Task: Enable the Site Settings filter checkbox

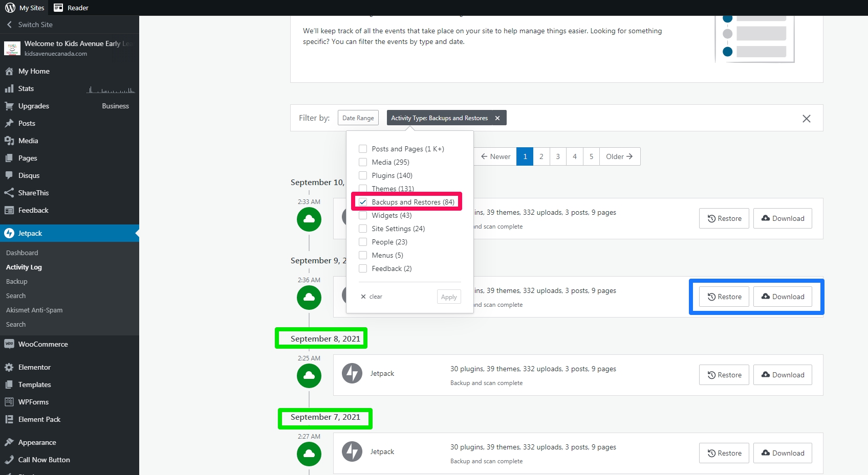Action: (363, 229)
